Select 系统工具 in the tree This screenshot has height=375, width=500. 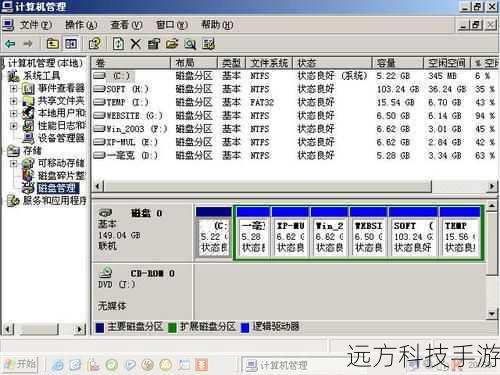click(42, 76)
